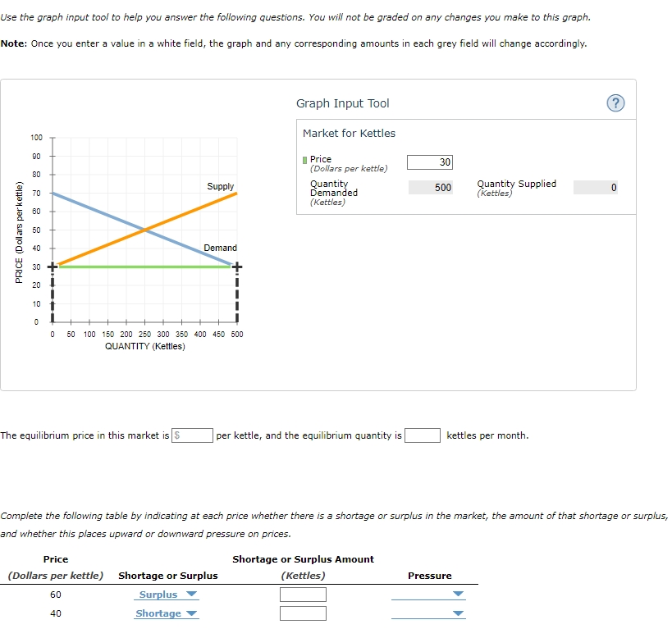Click the green Price indicator next to Price label

[x=304, y=159]
